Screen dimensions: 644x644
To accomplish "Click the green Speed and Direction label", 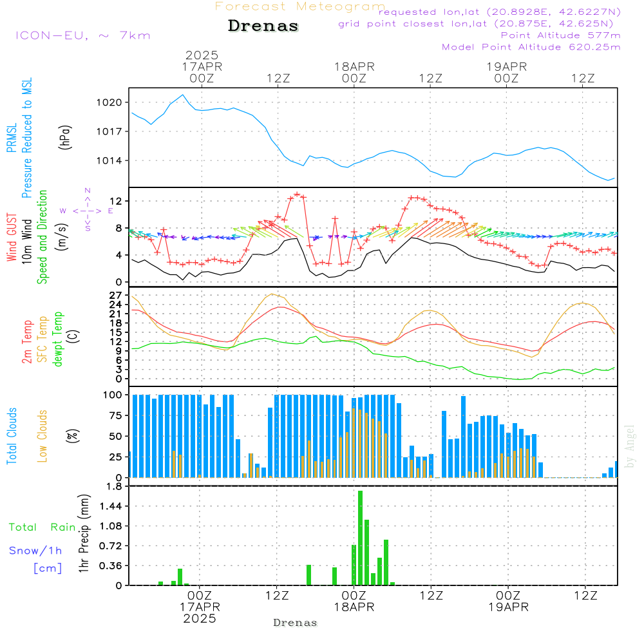I will [x=43, y=236].
